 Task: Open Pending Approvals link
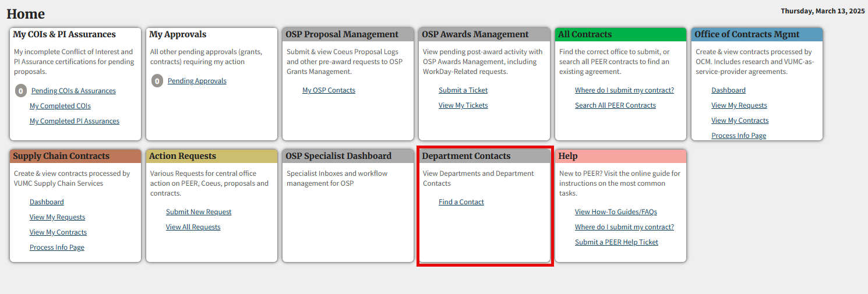(x=197, y=81)
